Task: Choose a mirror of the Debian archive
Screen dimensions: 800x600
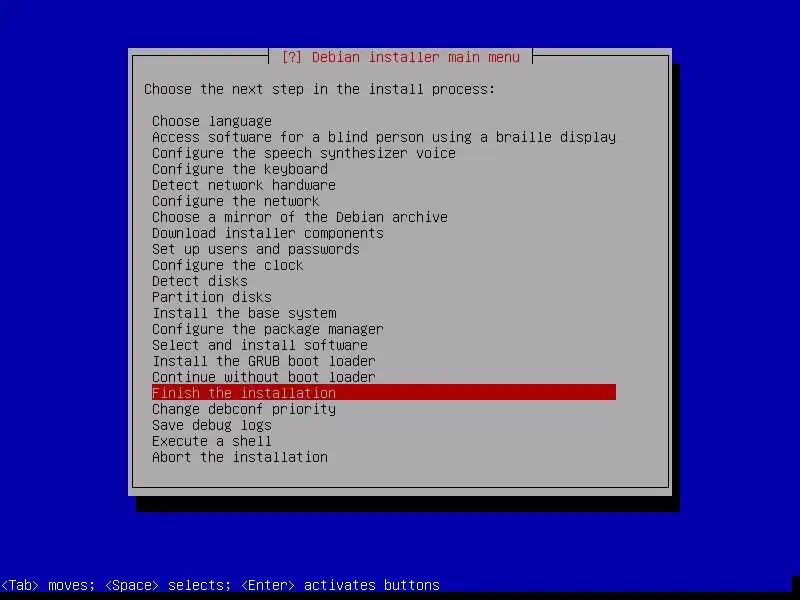Action: [384, 217]
